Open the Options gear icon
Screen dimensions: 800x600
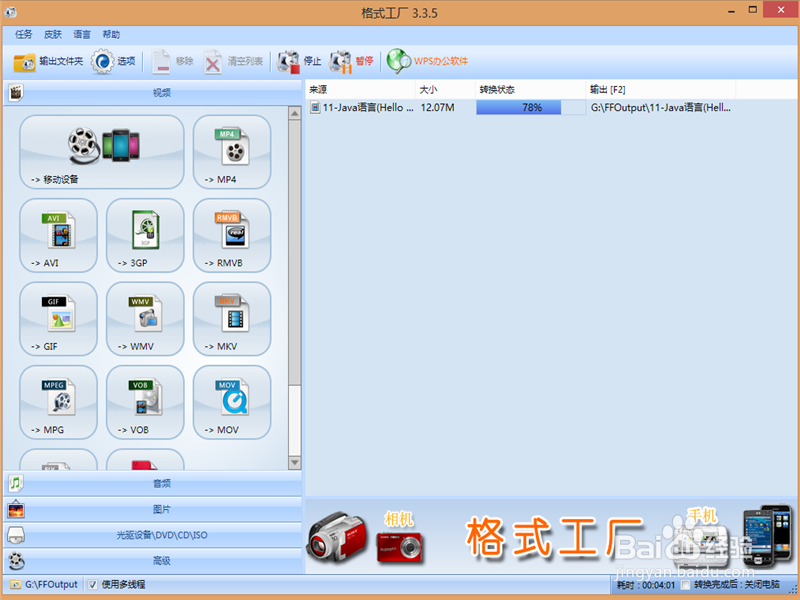(103, 61)
